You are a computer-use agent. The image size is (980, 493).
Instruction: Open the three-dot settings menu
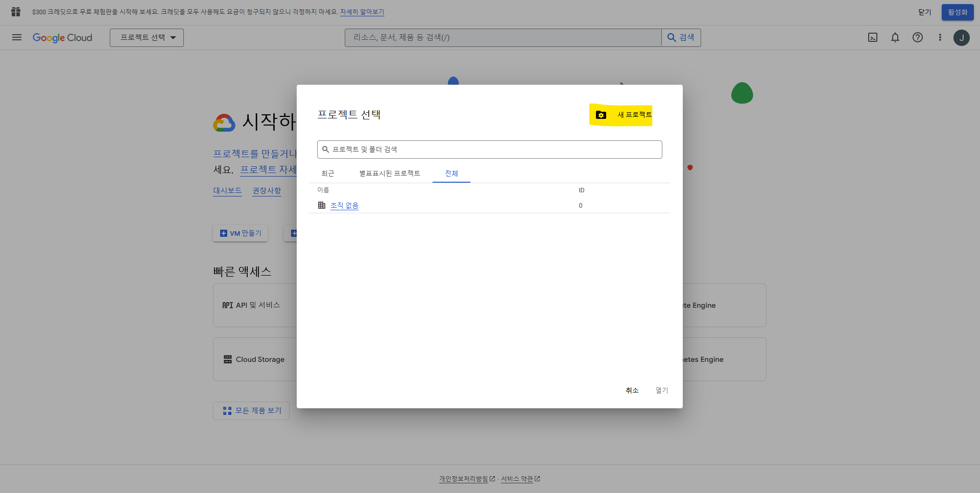tap(940, 38)
